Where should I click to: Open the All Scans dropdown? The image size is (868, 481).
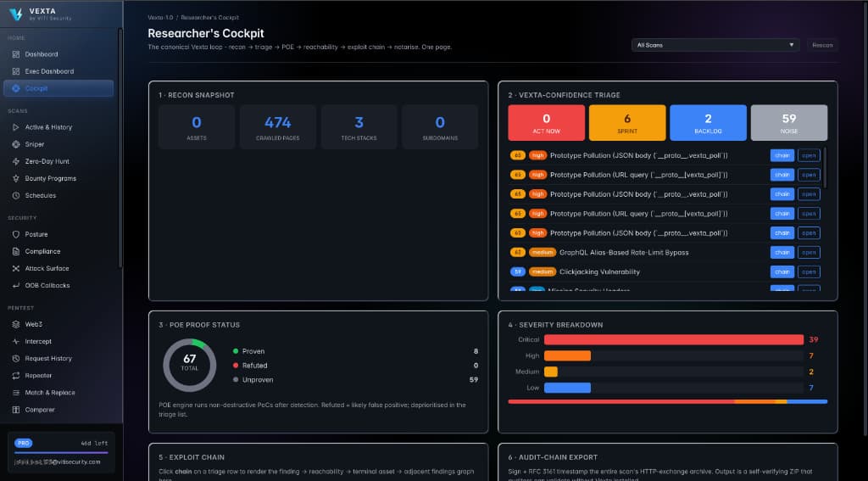click(715, 45)
